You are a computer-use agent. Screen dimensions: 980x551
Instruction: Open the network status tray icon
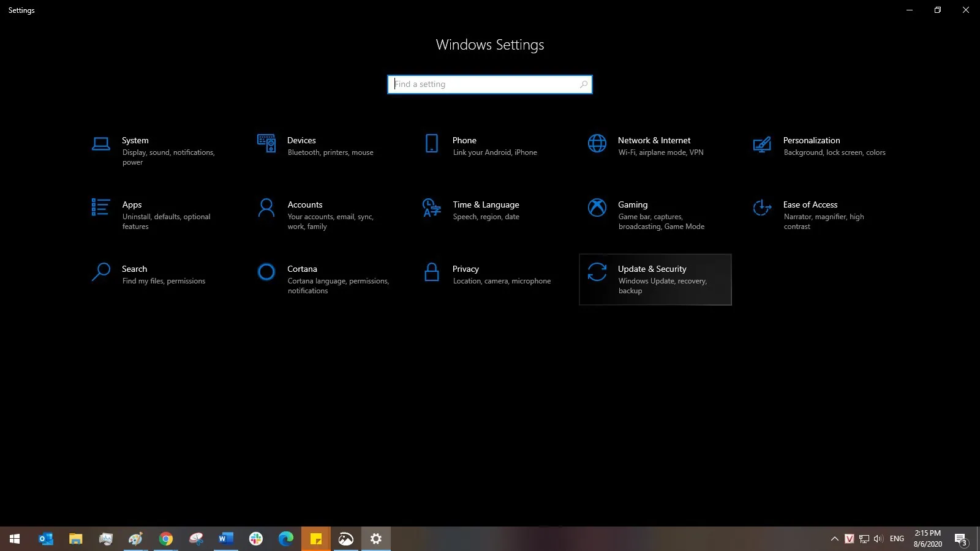click(864, 539)
